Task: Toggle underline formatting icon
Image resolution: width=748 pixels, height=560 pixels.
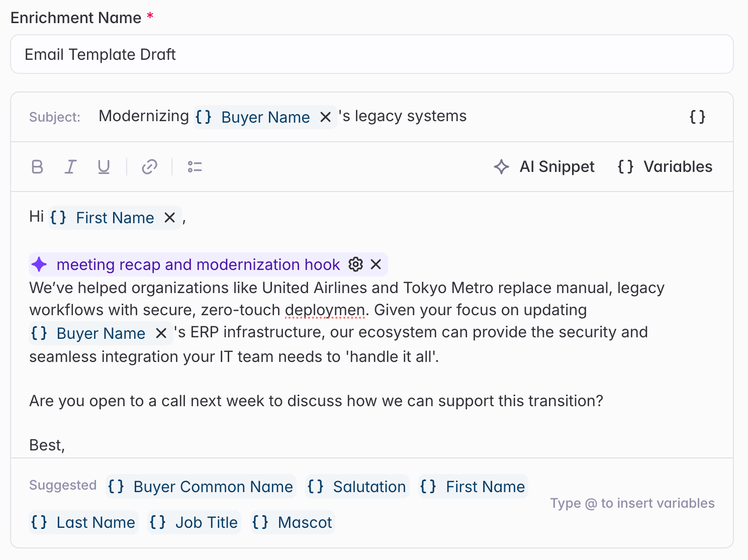Action: tap(104, 167)
